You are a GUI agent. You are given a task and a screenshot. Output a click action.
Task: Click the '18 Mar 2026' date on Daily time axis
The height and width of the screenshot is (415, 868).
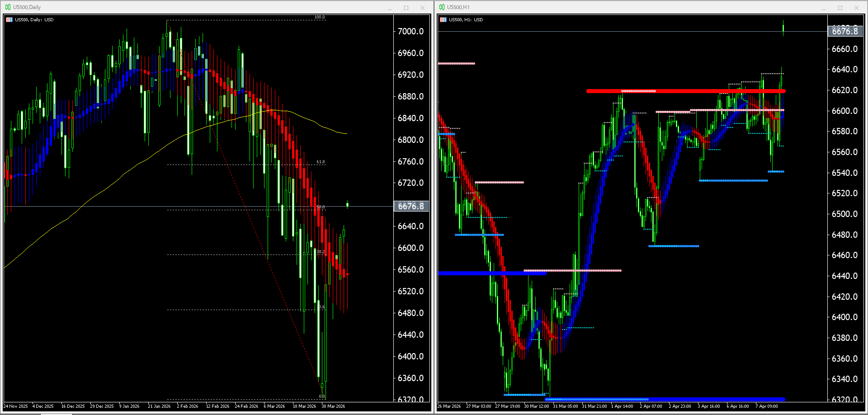coord(304,406)
